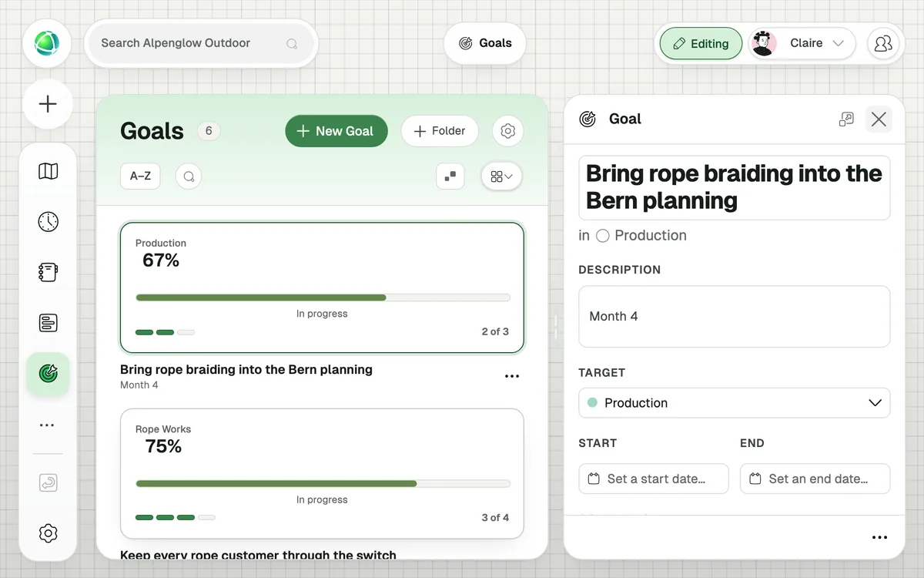Viewport: 924px width, 578px height.
Task: Click the return arrow icon in sidebar
Action: point(48,483)
